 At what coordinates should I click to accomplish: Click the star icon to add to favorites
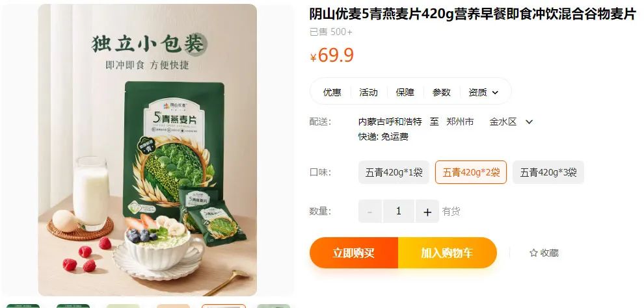533,253
